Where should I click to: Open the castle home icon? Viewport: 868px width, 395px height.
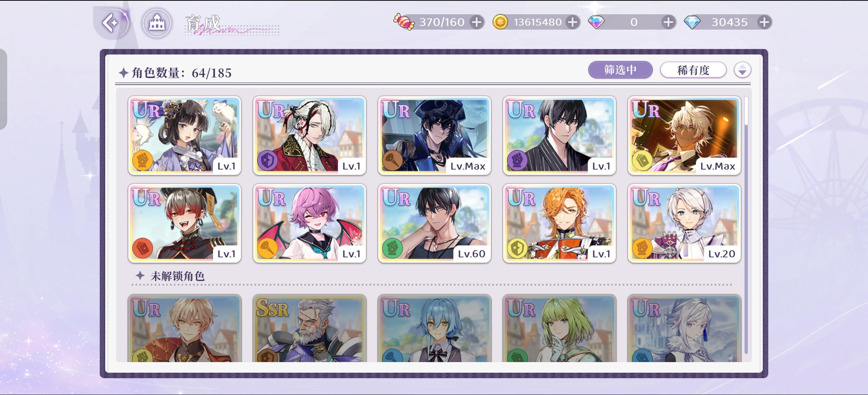tap(157, 23)
